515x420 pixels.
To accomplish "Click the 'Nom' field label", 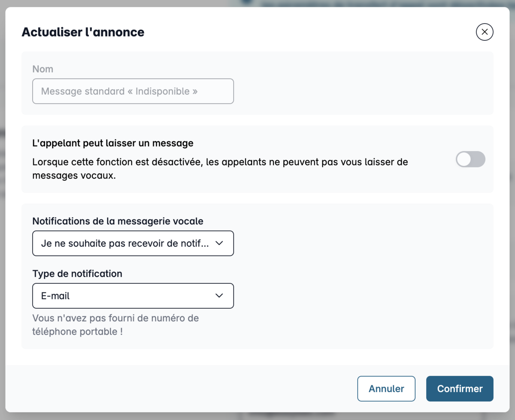I will click(x=43, y=69).
